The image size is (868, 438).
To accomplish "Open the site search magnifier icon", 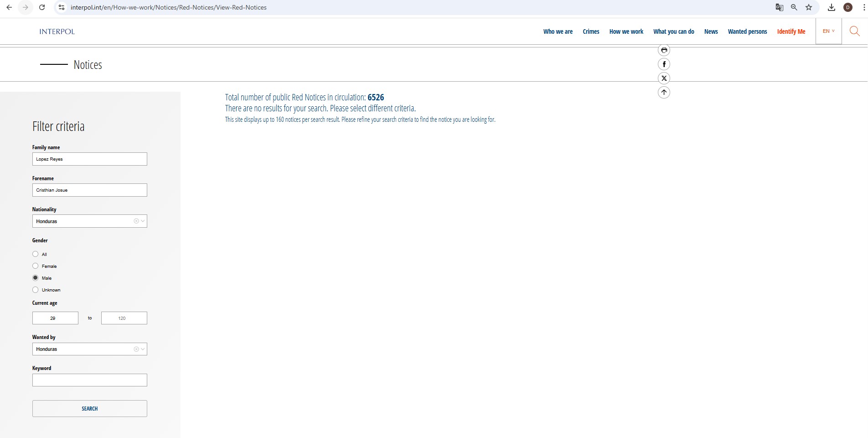I will point(854,31).
